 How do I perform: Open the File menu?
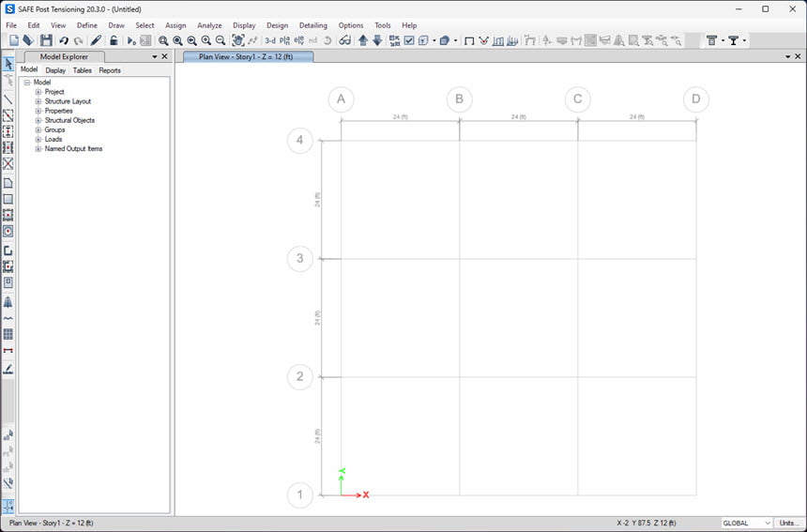(x=11, y=25)
